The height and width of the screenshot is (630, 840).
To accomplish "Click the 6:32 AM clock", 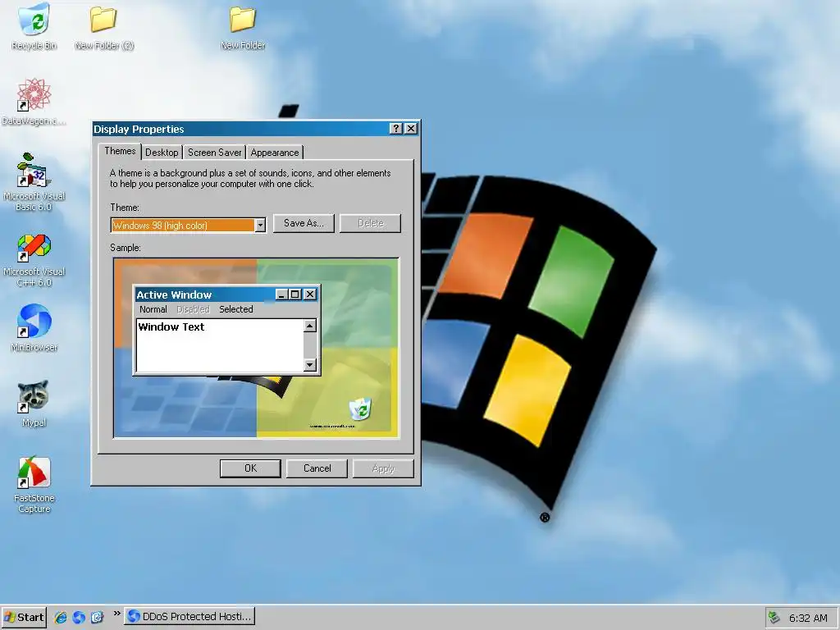I will [808, 618].
